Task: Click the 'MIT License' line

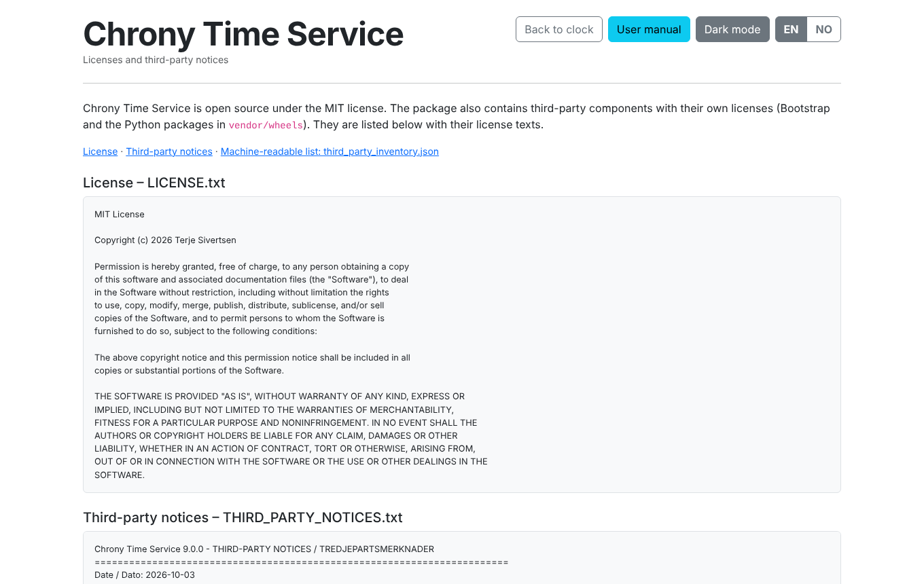Action: (x=120, y=215)
